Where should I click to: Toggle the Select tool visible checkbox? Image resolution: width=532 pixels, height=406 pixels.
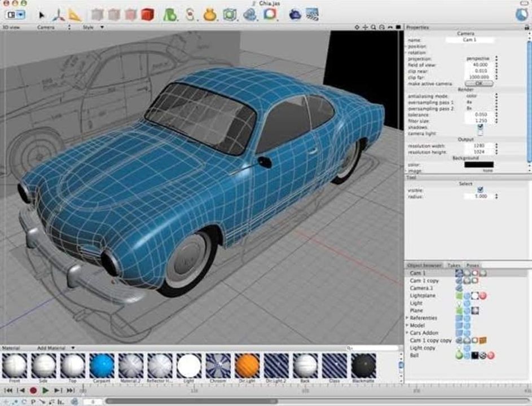[x=480, y=189]
